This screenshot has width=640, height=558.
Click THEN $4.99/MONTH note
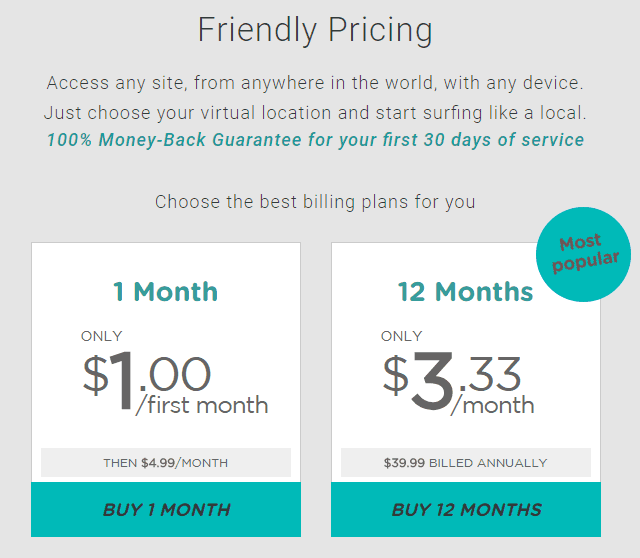pyautogui.click(x=166, y=463)
